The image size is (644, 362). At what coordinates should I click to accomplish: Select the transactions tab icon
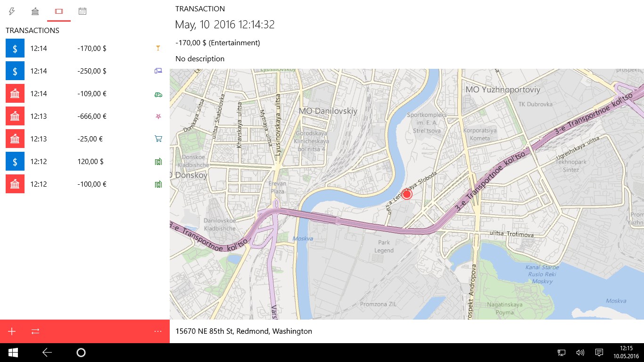[x=59, y=11]
